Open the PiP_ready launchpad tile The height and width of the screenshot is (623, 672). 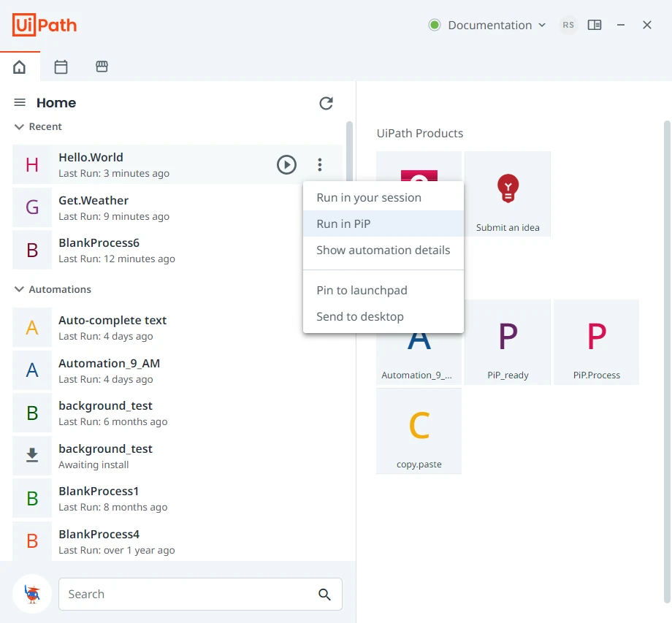[508, 343]
